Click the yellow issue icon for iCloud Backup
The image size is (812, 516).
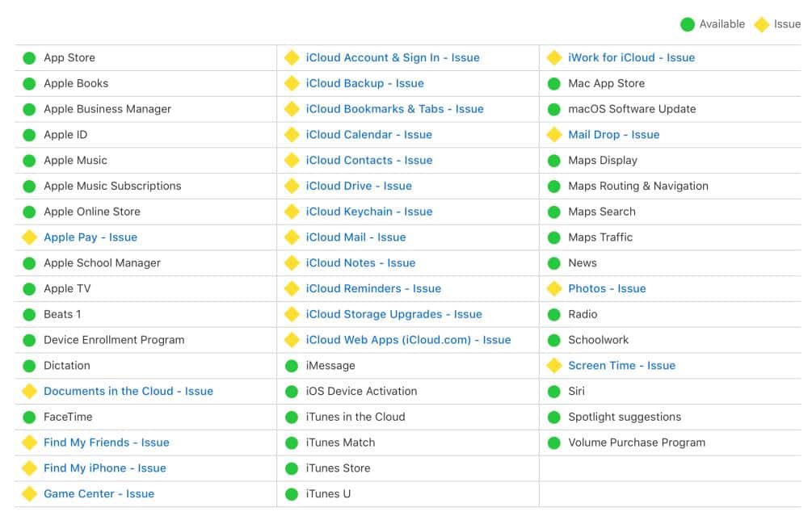pyautogui.click(x=292, y=83)
